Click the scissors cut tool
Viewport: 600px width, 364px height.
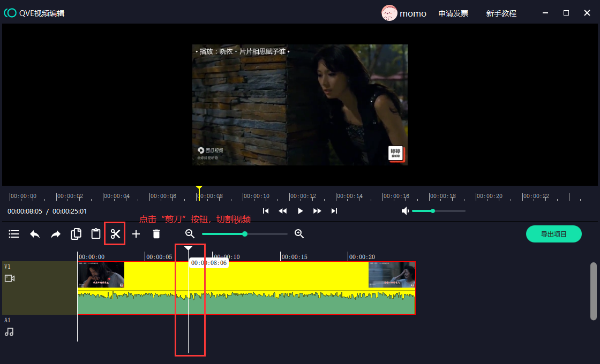pyautogui.click(x=115, y=234)
